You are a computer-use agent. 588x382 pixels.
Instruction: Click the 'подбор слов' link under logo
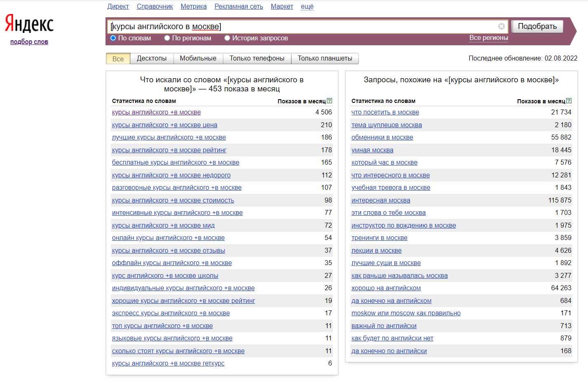[x=29, y=42]
